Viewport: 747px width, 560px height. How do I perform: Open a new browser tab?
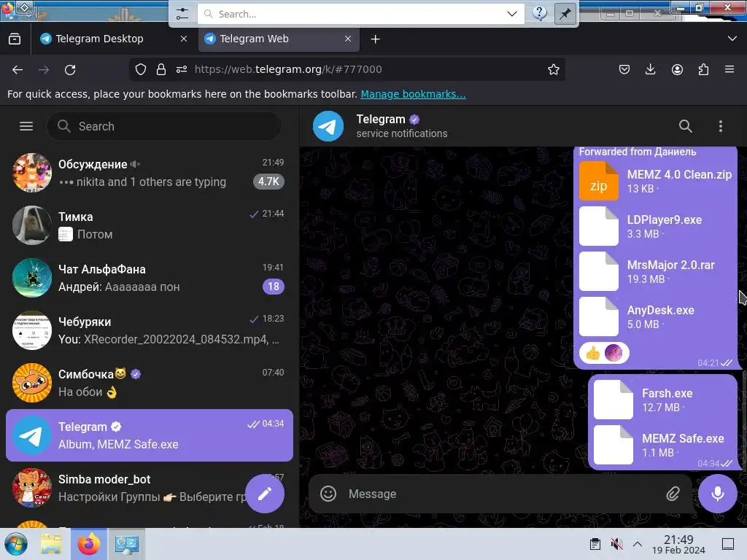(376, 39)
